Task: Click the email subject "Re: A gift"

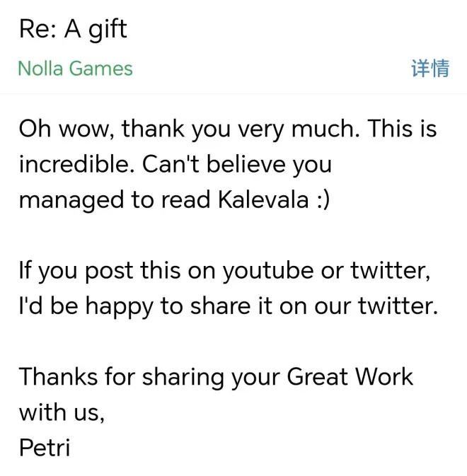Action: (73, 30)
